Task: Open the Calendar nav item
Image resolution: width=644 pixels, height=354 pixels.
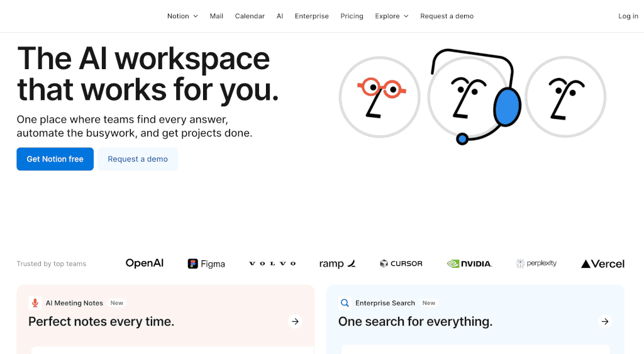Action: click(x=250, y=16)
